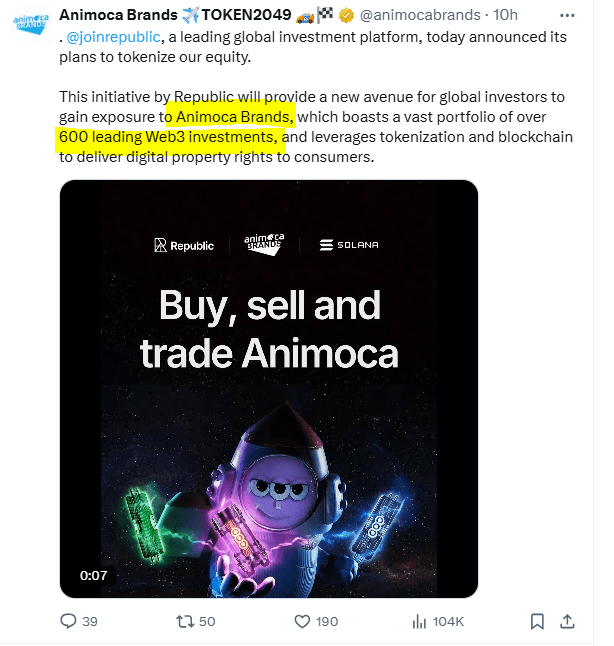
Task: Click the reply speech bubble icon
Action: click(69, 622)
